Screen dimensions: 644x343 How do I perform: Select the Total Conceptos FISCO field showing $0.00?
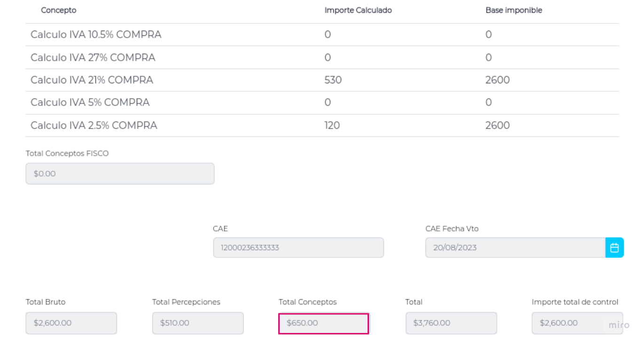click(120, 174)
